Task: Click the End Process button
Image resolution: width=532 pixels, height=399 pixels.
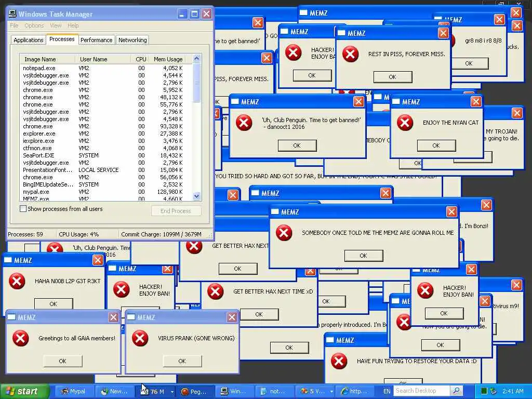Action: [176, 211]
